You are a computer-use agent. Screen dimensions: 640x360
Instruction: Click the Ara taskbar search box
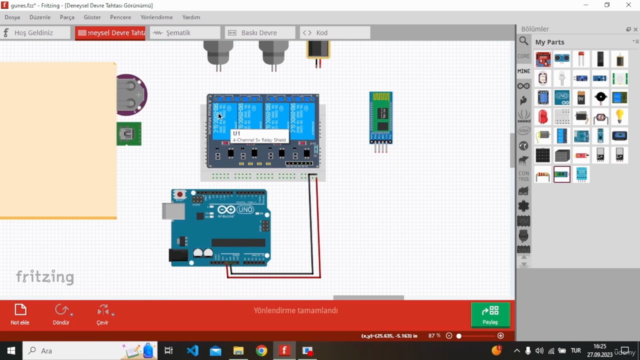point(90,351)
